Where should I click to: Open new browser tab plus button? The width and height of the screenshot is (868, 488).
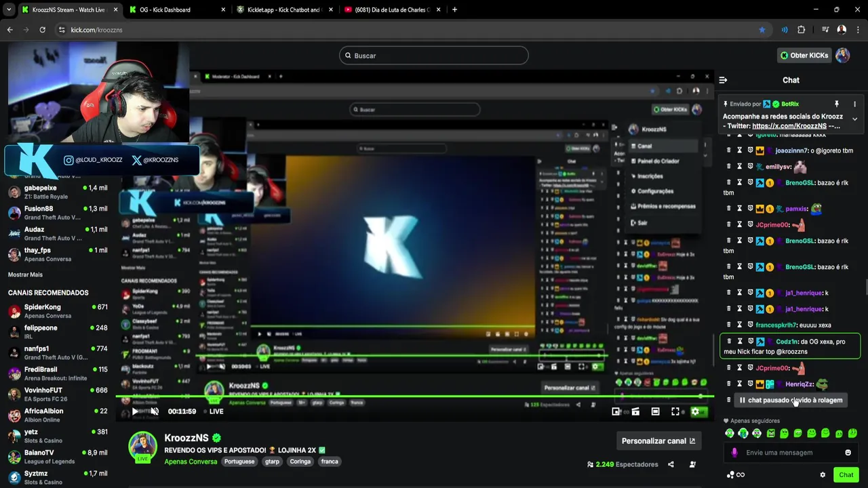click(454, 9)
